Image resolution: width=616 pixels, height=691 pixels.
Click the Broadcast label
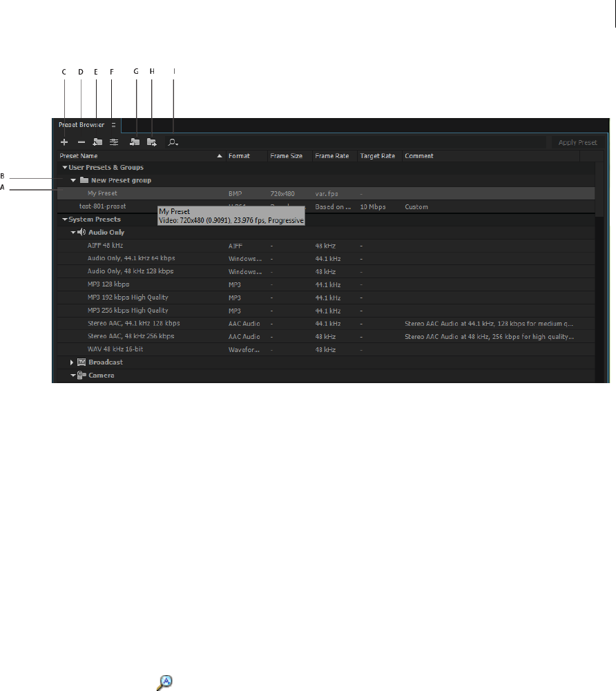point(106,362)
